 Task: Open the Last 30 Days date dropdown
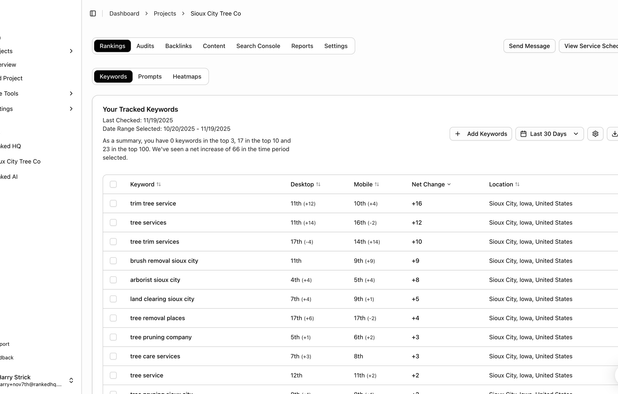click(x=549, y=134)
